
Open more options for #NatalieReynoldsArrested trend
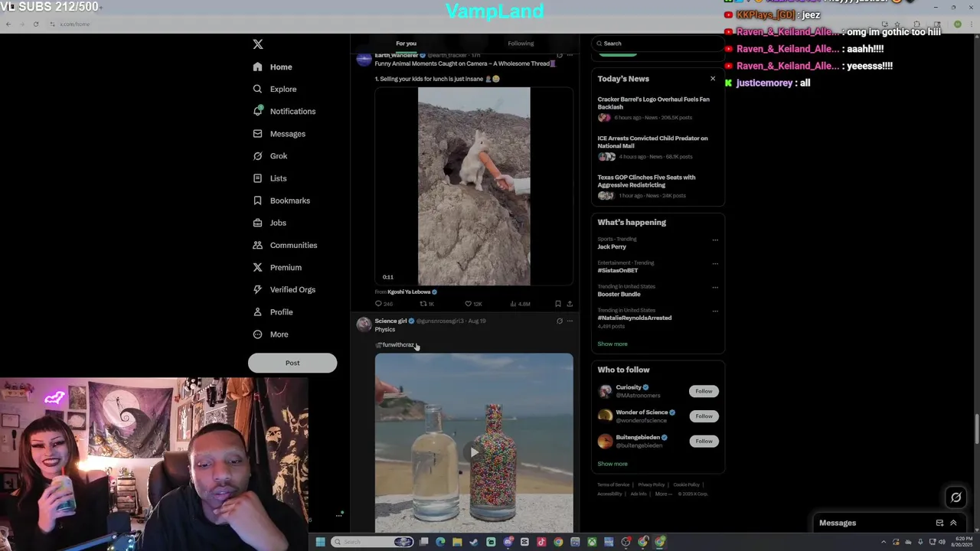coord(715,311)
